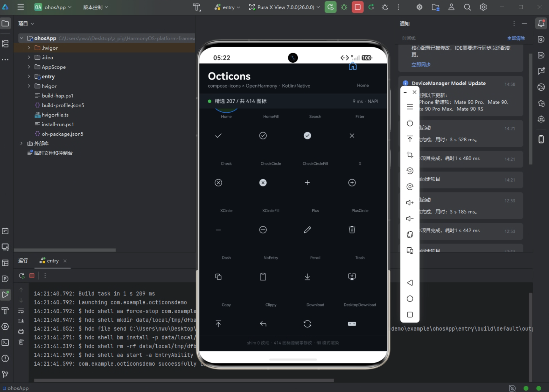Tap the PlusCircle icon in the emulator
Image resolution: width=549 pixels, height=392 pixels.
pyautogui.click(x=352, y=183)
